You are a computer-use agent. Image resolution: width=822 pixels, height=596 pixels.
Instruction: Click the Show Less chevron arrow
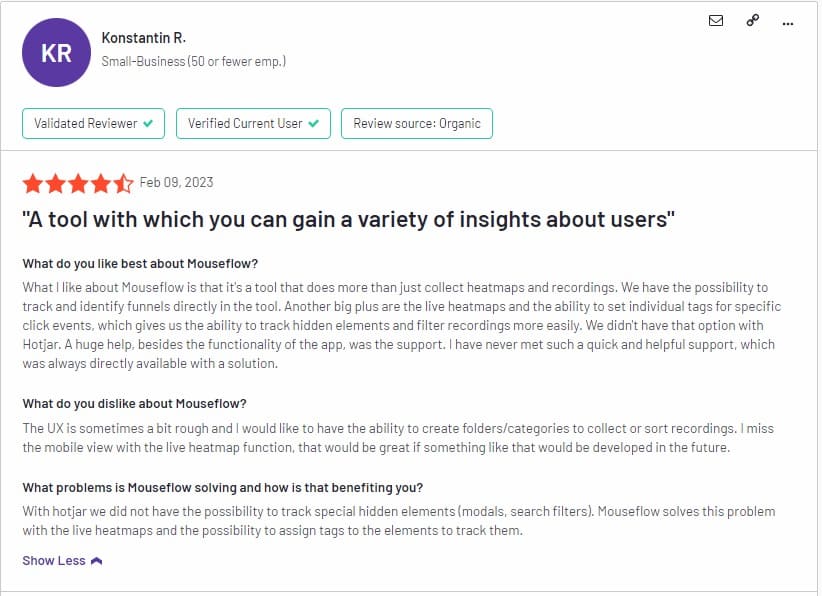pyautogui.click(x=96, y=561)
